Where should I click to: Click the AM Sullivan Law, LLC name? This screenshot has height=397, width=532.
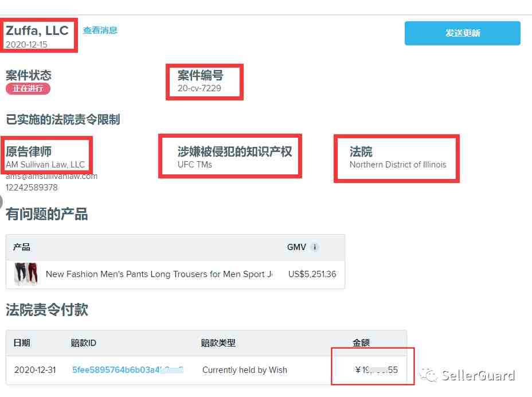[45, 165]
